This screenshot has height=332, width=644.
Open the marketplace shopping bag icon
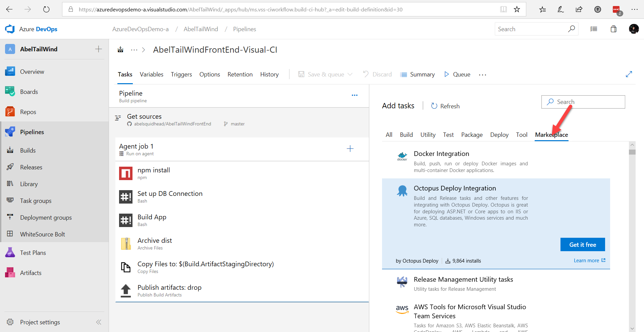[x=613, y=29]
